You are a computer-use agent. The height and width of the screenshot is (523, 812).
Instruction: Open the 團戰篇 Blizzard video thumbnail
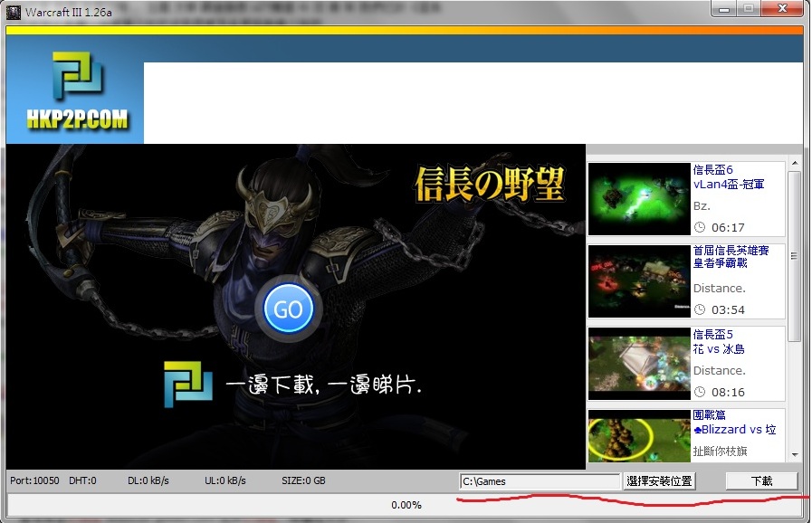tap(639, 437)
